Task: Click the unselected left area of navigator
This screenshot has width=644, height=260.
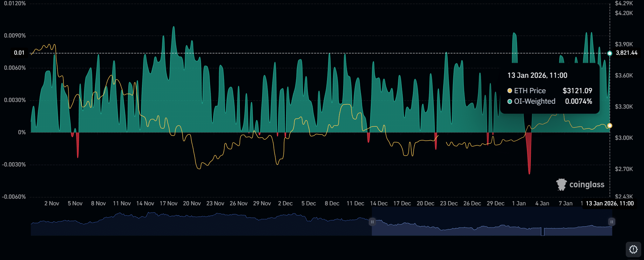Action: [200, 224]
